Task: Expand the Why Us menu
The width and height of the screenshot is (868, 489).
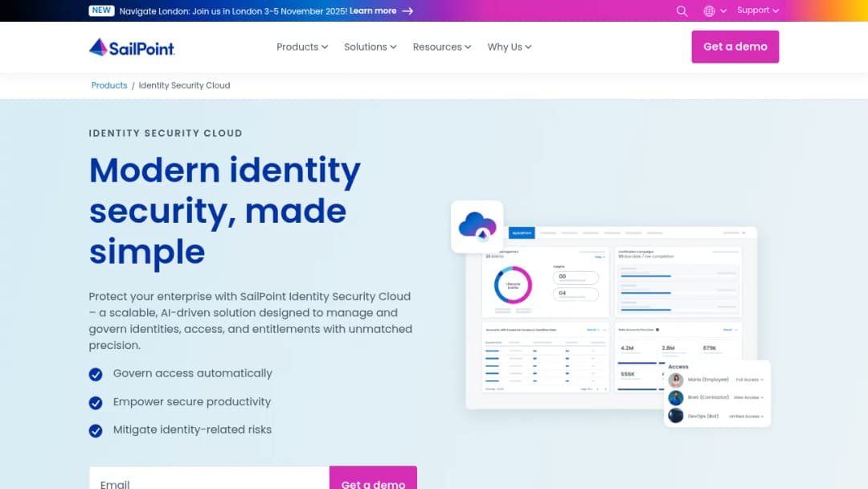Action: click(x=510, y=47)
